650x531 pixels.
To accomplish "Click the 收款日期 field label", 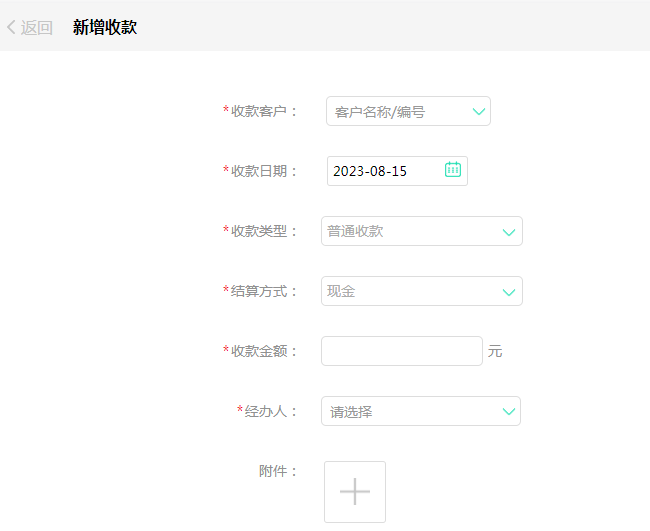I will pyautogui.click(x=264, y=171).
